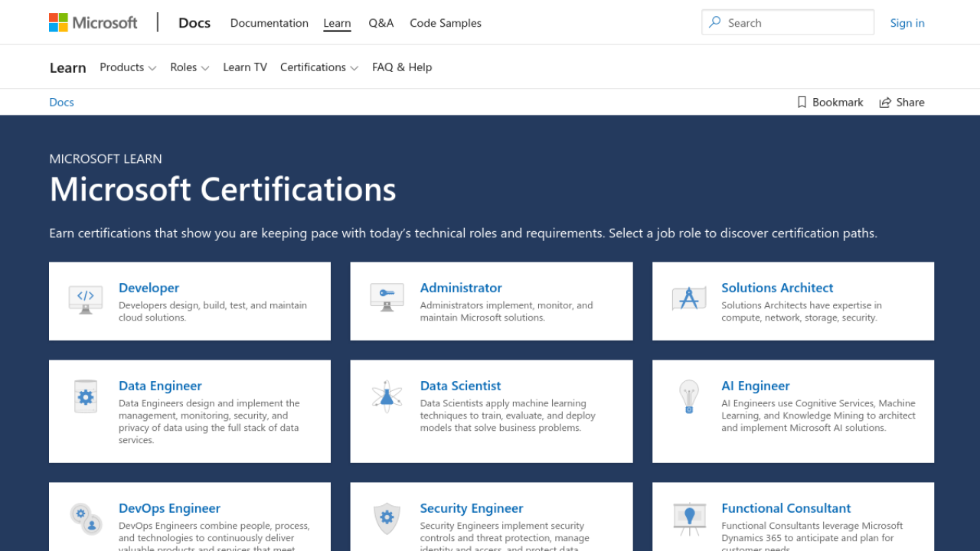Open the Developer certification link
The height and width of the screenshot is (551, 980).
149,288
